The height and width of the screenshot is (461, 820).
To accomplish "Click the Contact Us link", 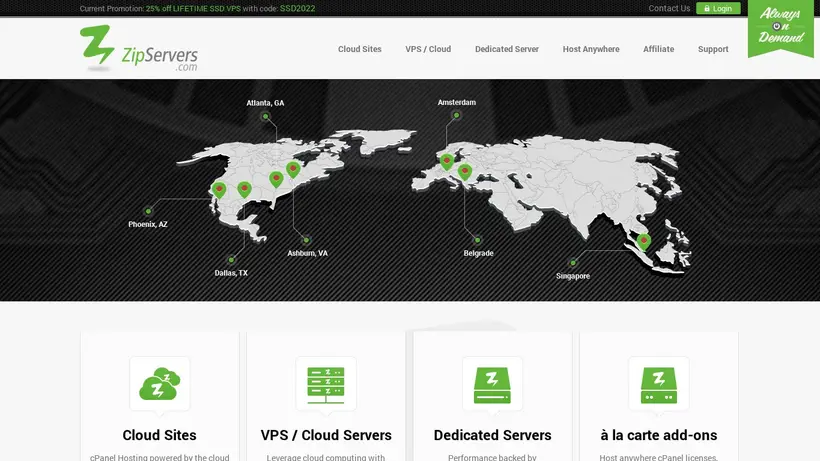I will click(x=669, y=8).
